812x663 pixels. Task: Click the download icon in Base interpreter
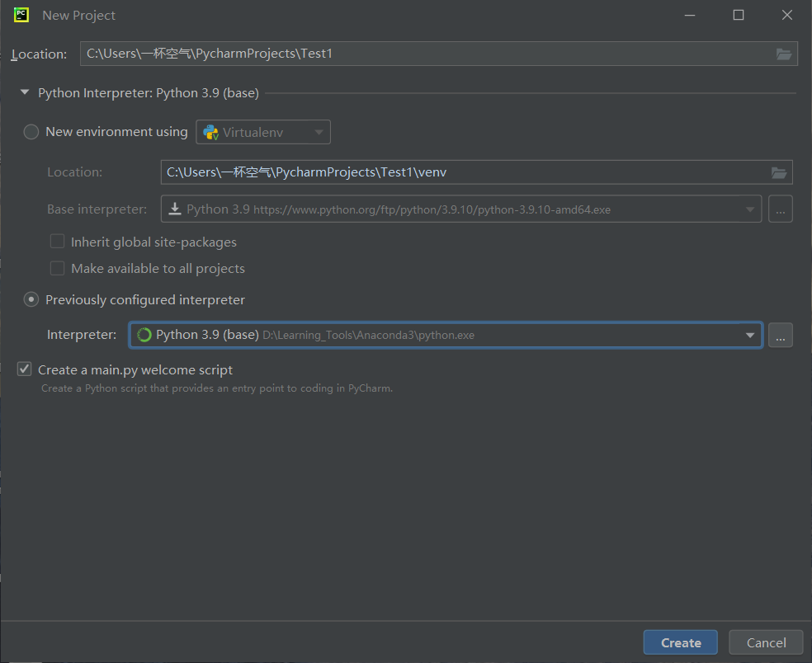[x=175, y=209]
